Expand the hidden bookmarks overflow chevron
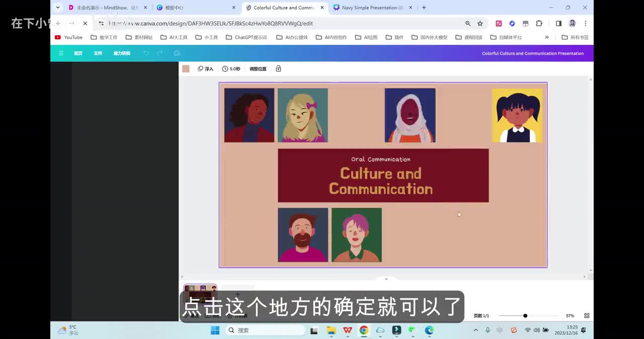Screen dimensions: 644x339 click(547, 37)
